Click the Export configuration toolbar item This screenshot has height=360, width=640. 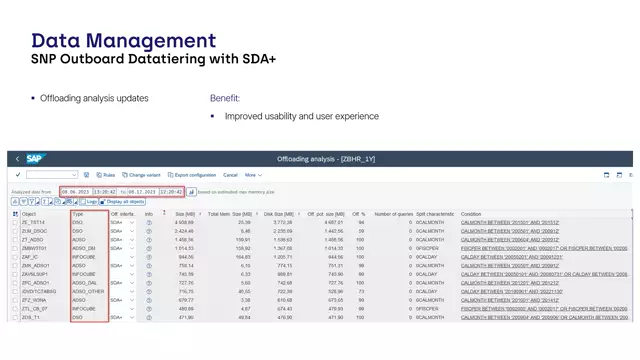(x=192, y=175)
